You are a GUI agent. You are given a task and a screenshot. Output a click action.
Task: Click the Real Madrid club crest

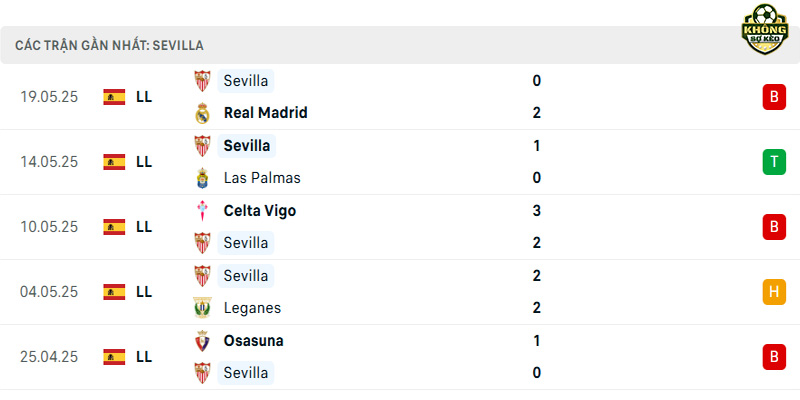tap(203, 113)
